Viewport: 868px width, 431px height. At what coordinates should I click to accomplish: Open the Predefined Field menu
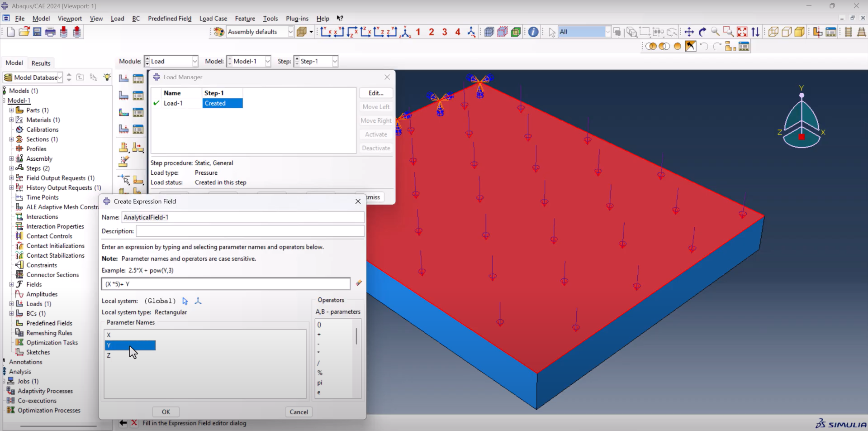point(169,19)
